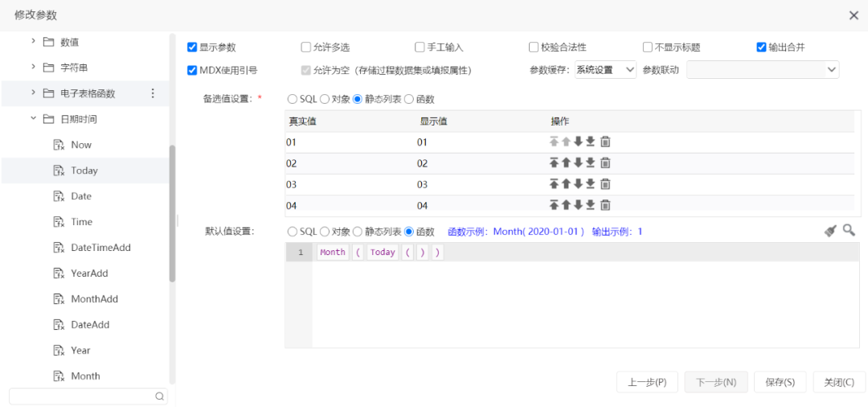Viewport: 868px width, 407px height.
Task: Select the Date function in tree
Action: (x=81, y=196)
